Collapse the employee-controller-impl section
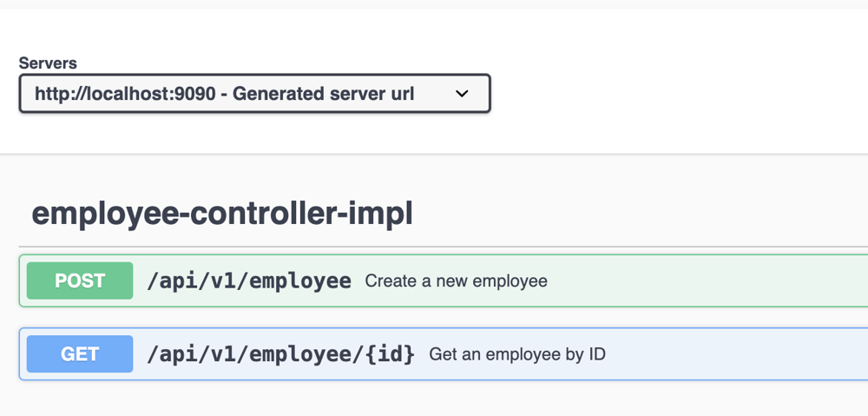Viewport: 868px width, 416px height. tap(222, 213)
